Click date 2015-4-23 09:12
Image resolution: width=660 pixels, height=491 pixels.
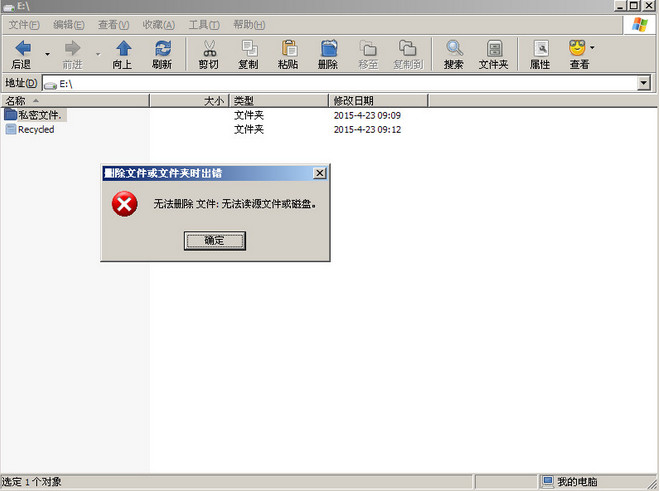[367, 130]
